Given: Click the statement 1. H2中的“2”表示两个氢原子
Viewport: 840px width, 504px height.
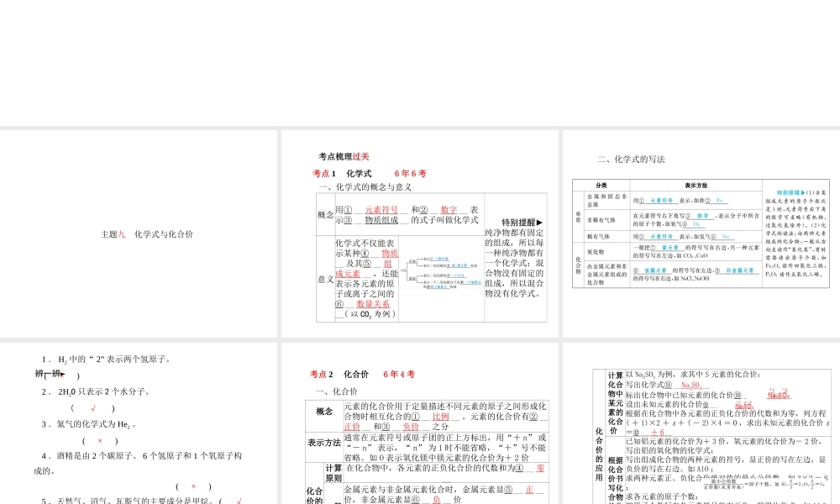Looking at the screenshot, I should point(106,360).
